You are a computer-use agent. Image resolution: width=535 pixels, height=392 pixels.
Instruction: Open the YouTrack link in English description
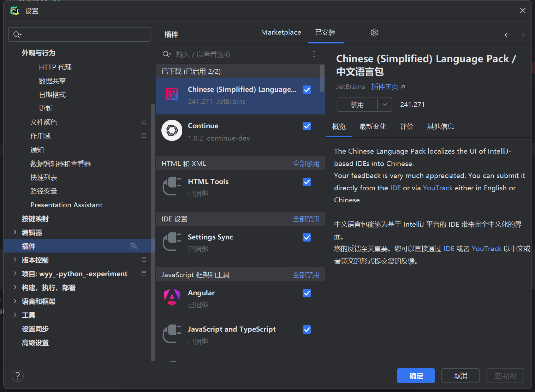click(438, 188)
